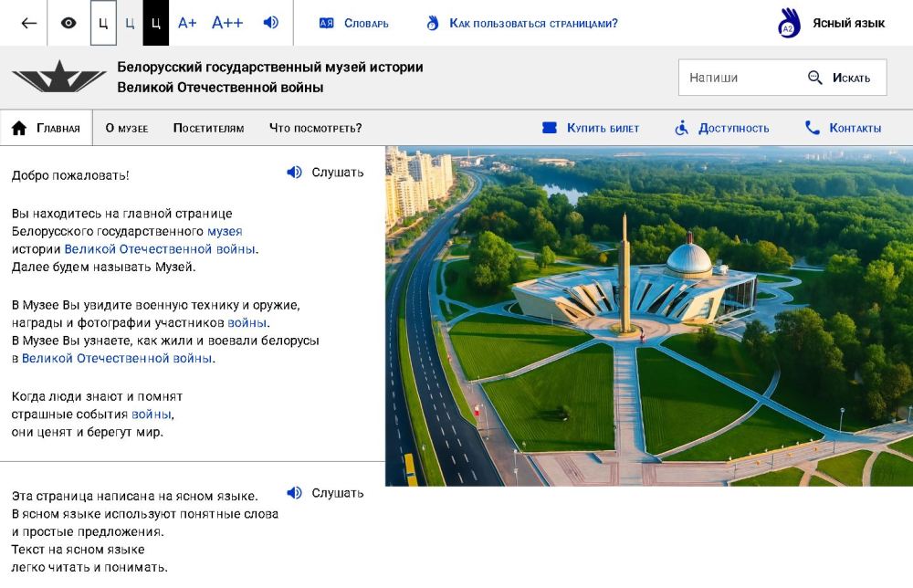Open the Доступность accessibility page

tap(722, 129)
